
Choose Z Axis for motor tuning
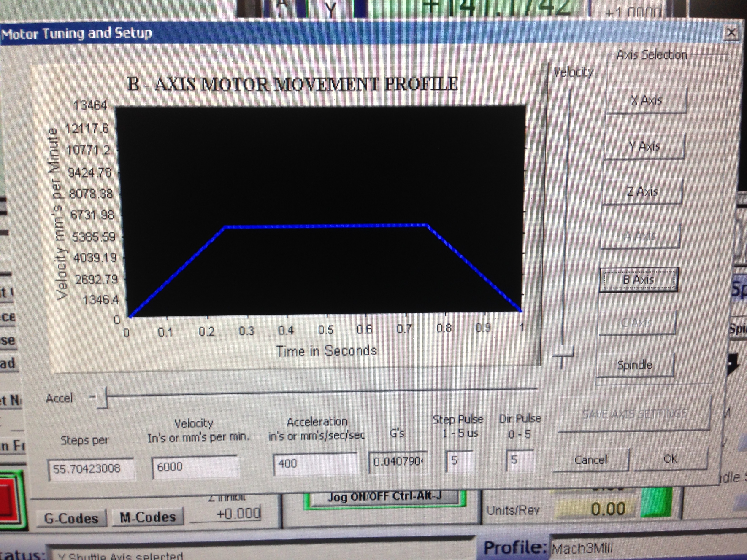[642, 191]
